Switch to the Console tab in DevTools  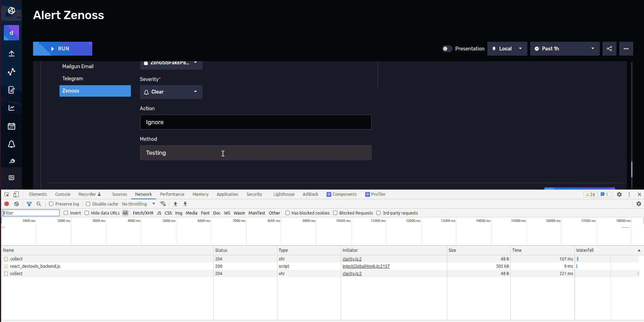(x=62, y=194)
